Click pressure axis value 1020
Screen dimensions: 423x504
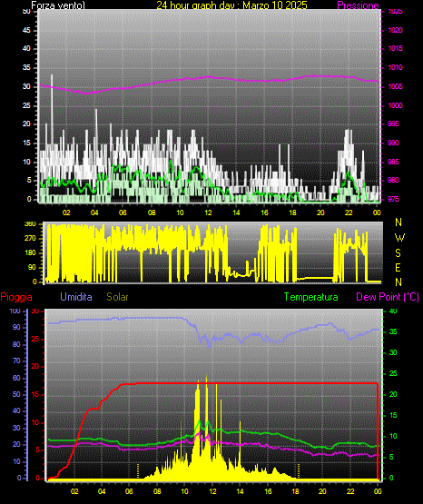tap(396, 30)
